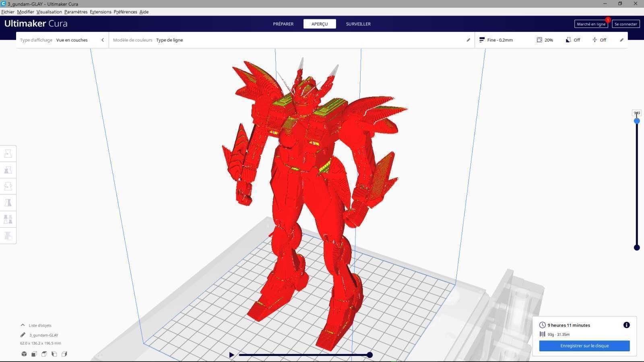Select the Move tool in left toolbar
This screenshot has width=644, height=362.
pyautogui.click(x=8, y=154)
